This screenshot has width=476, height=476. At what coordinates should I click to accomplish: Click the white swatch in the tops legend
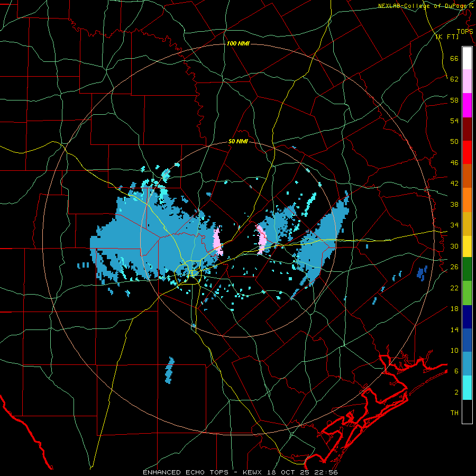(467, 58)
